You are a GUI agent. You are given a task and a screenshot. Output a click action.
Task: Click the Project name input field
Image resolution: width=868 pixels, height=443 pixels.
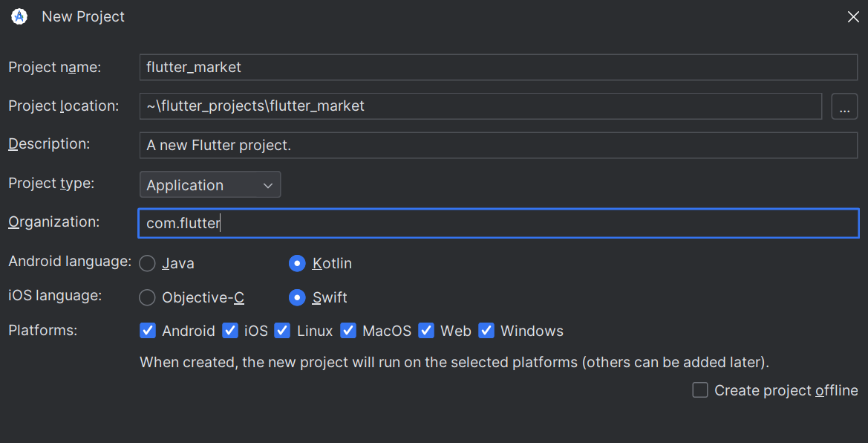tap(499, 68)
